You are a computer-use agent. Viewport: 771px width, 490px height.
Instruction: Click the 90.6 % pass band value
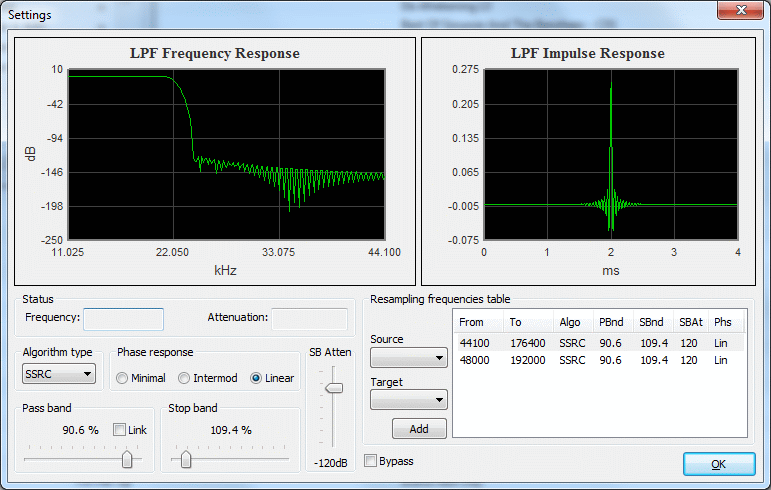tap(80, 430)
